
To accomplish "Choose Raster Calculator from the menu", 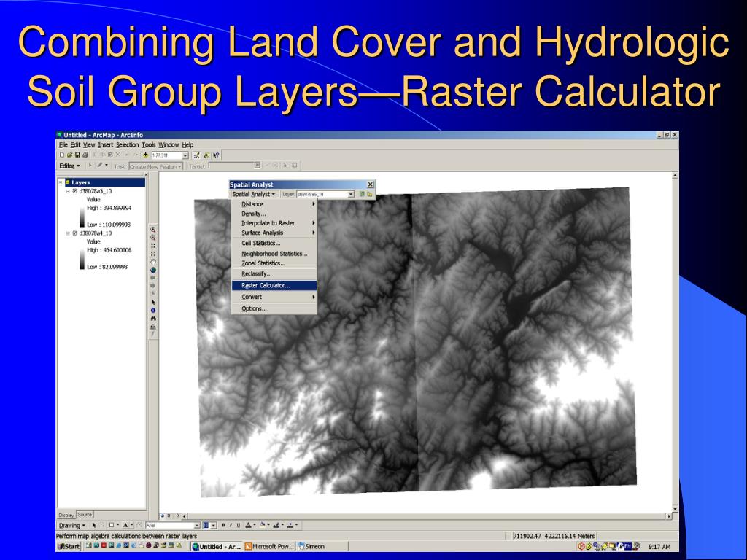I will (274, 285).
